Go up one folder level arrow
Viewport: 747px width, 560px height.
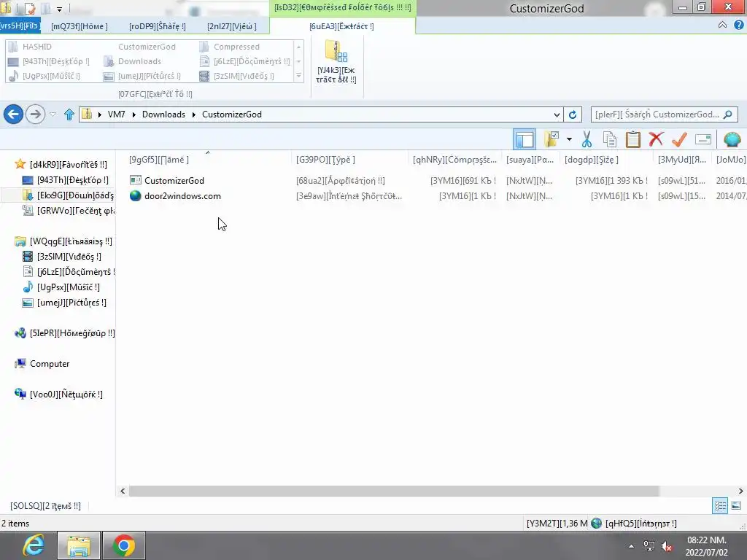[x=69, y=114]
